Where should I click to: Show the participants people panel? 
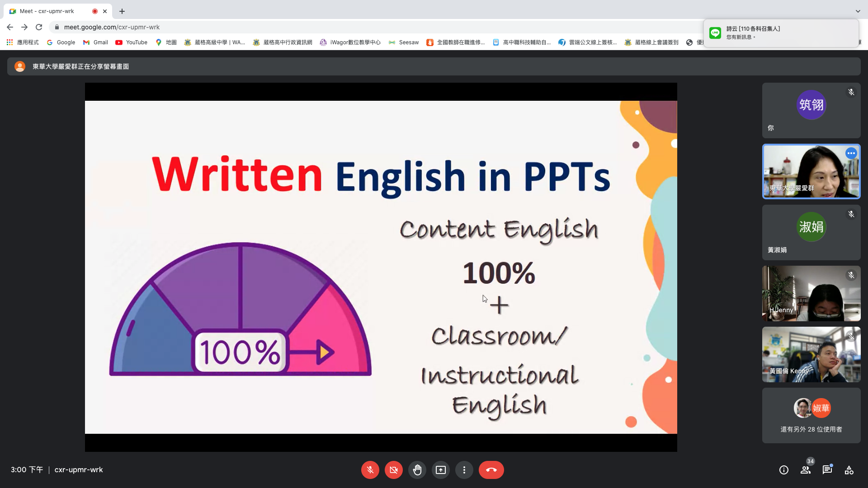805,470
